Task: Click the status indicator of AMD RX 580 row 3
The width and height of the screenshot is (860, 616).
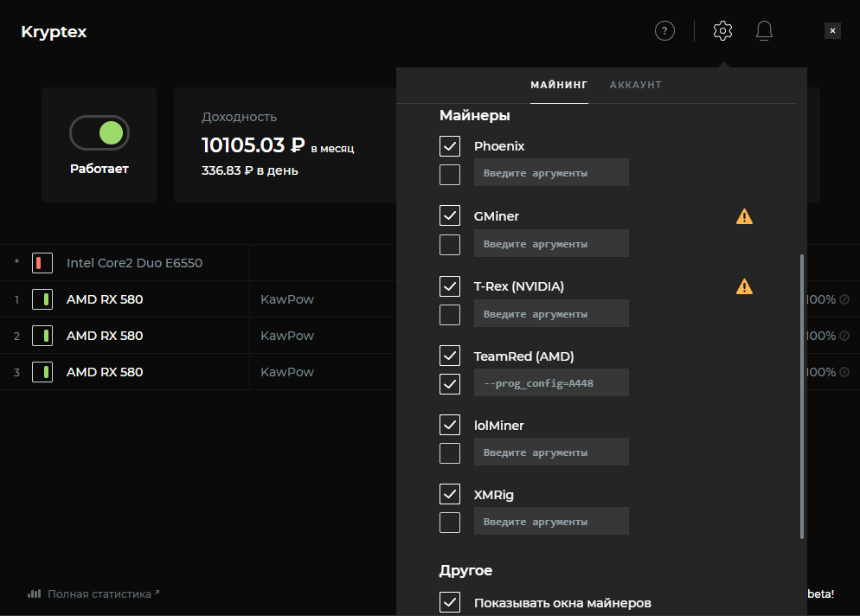Action: (x=42, y=372)
